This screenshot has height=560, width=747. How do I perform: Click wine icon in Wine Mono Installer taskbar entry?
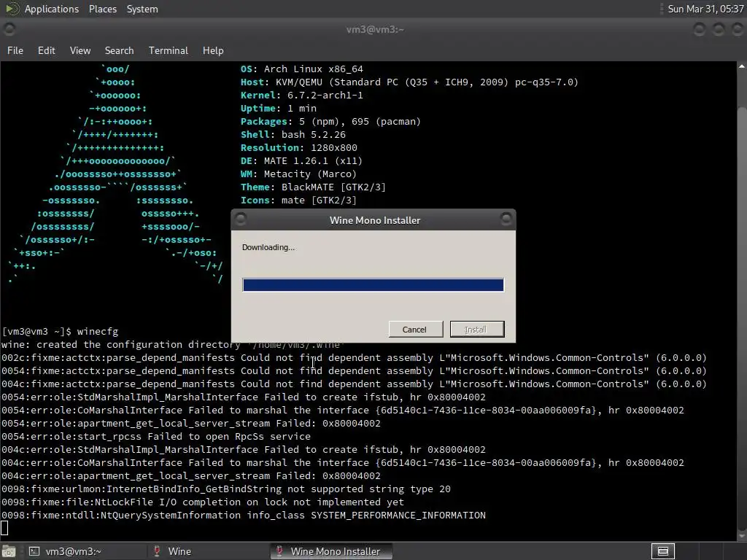pos(279,551)
